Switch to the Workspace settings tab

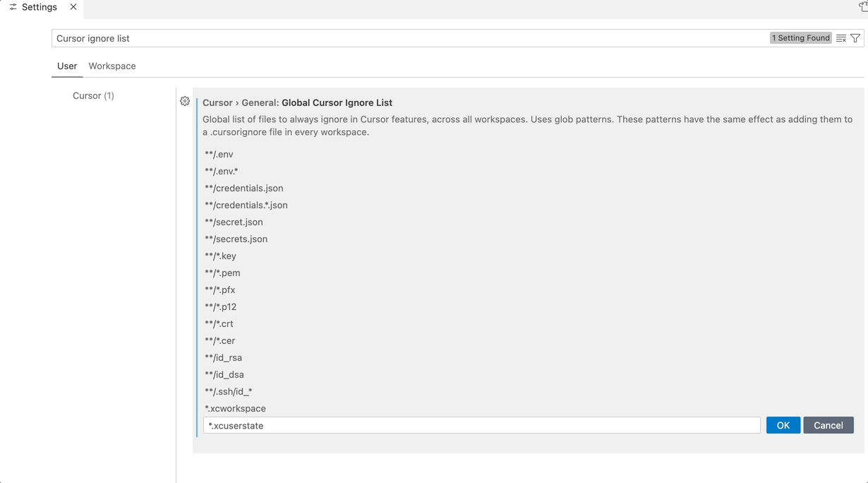pos(112,66)
